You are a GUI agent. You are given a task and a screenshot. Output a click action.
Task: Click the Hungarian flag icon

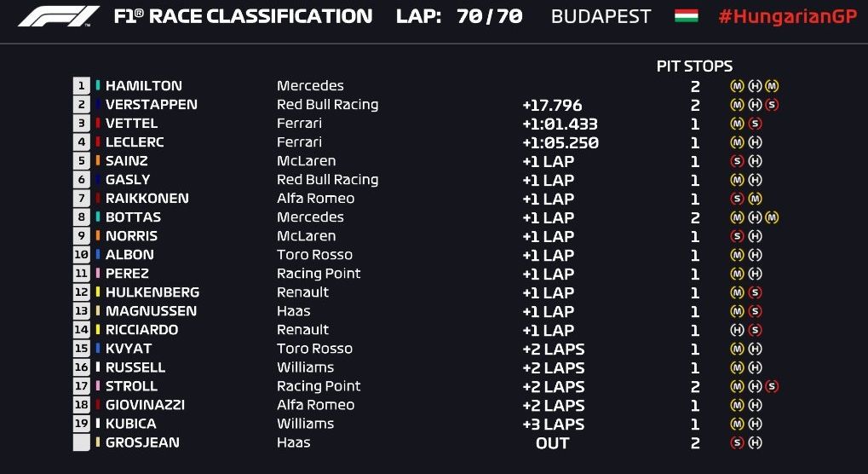tap(686, 16)
